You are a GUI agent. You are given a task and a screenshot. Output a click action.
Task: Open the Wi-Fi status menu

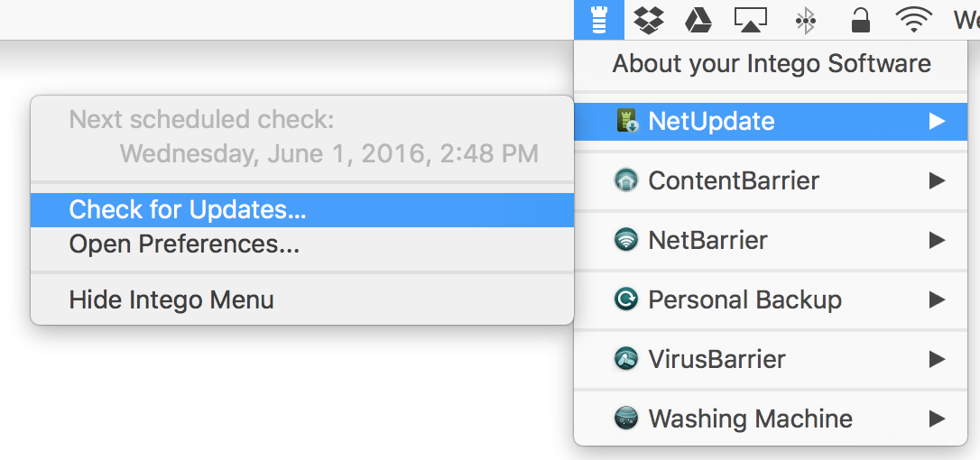click(x=914, y=21)
